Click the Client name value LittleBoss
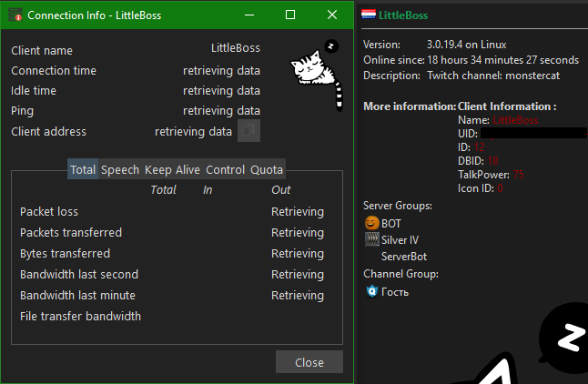Image resolution: width=588 pixels, height=384 pixels. (236, 48)
